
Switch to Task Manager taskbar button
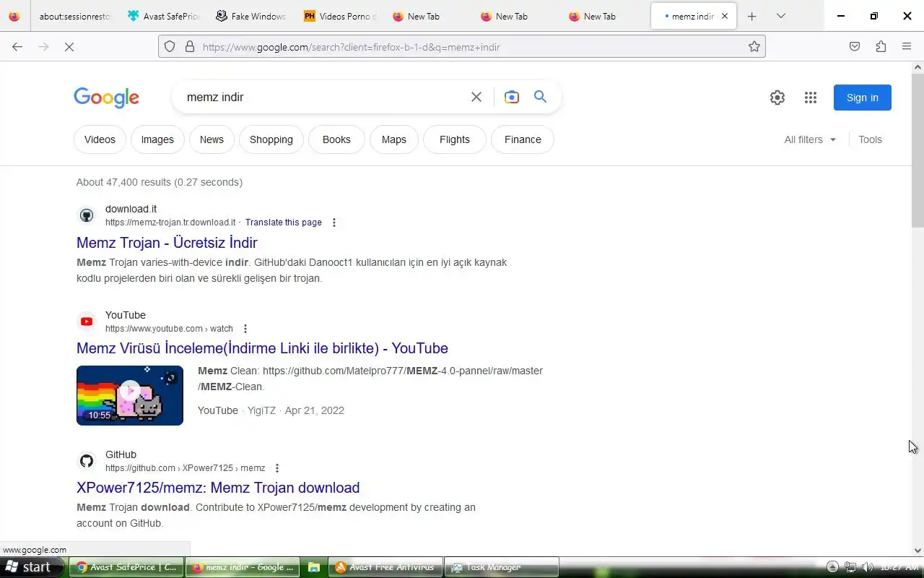[x=501, y=567]
